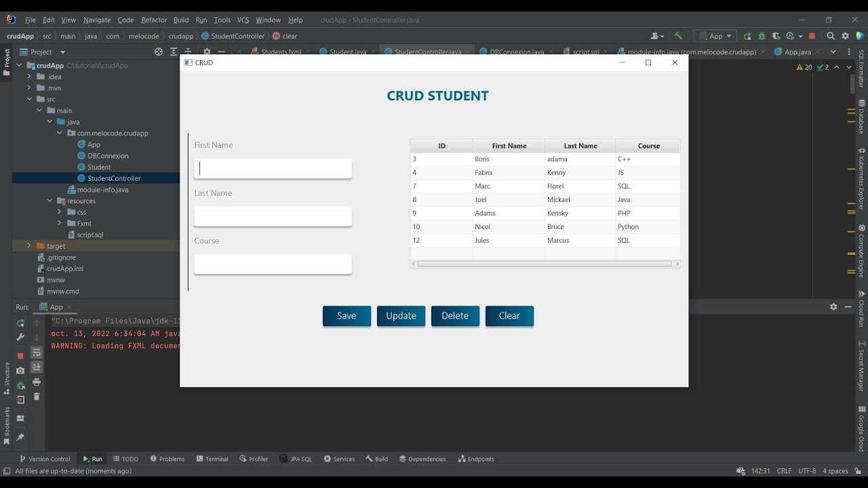This screenshot has height=488, width=868.
Task: Collapse the crudApp root folder
Action: [x=19, y=66]
